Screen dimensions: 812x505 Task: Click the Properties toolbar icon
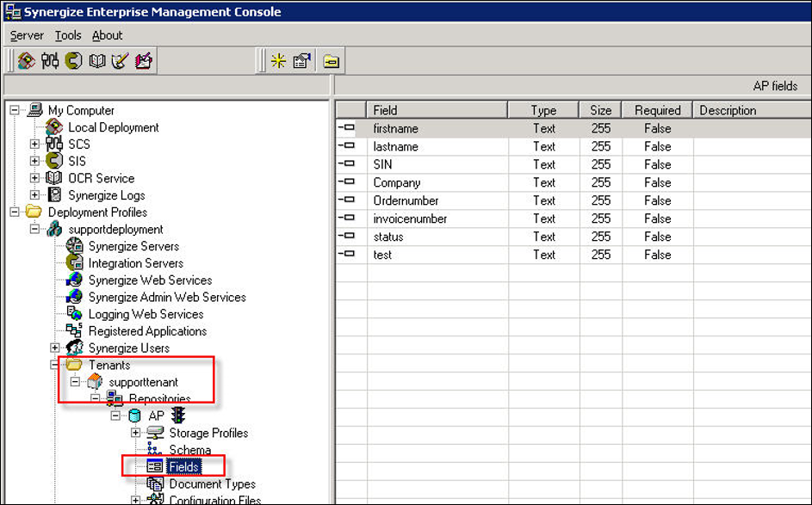302,61
